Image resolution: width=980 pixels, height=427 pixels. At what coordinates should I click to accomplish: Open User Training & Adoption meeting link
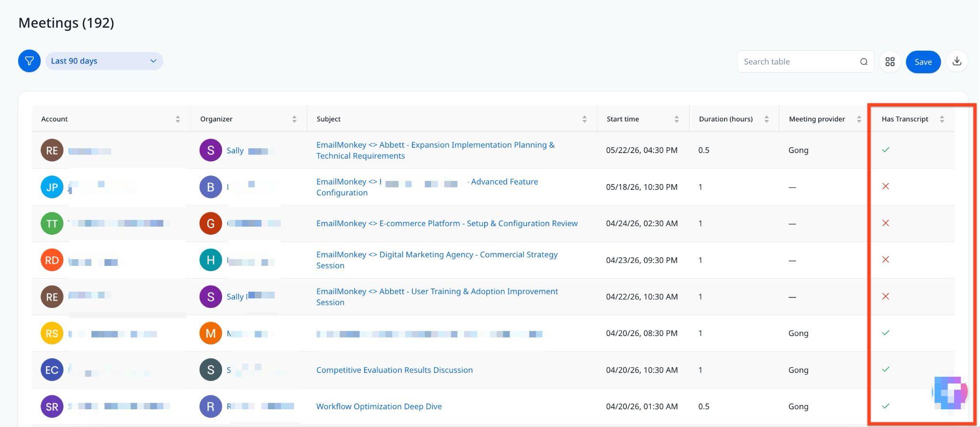click(x=437, y=297)
